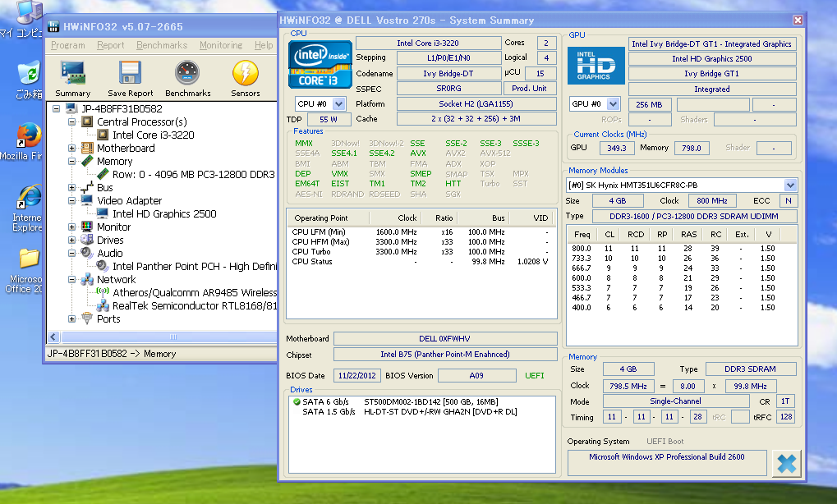Collapse the Network node
Screen dimensions: 837x504
[71, 279]
